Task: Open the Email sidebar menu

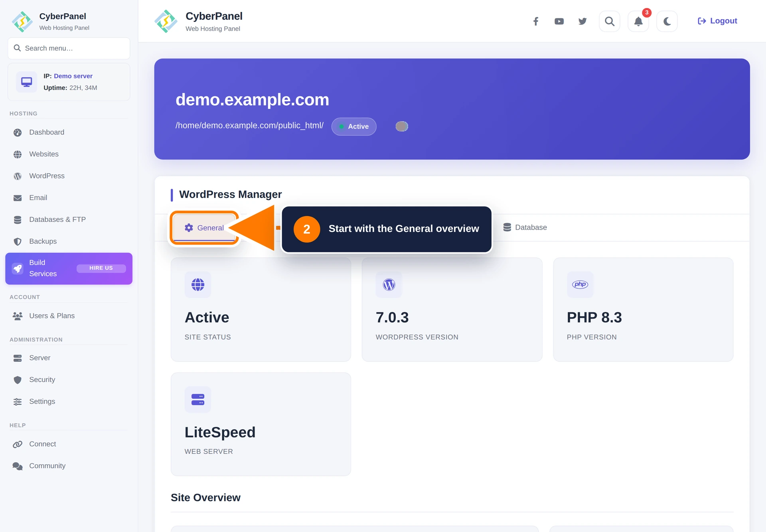Action: tap(69, 198)
